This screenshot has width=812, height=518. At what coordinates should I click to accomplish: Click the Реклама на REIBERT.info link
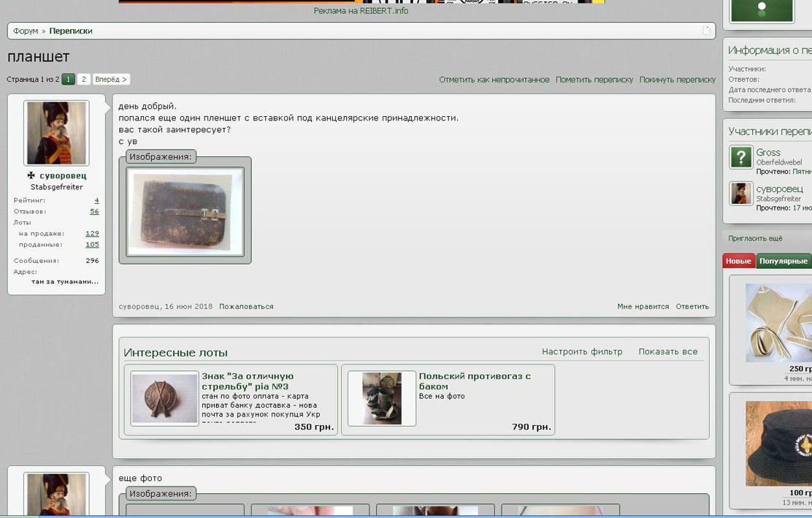(361, 11)
